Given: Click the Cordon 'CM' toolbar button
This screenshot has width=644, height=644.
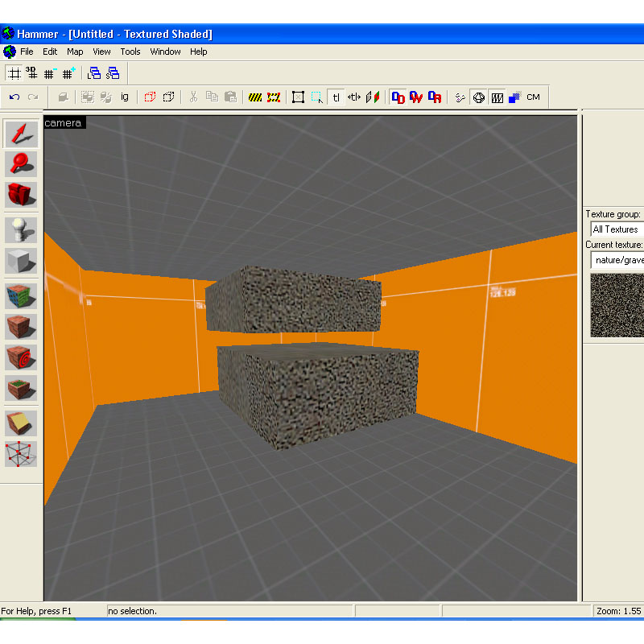Looking at the screenshot, I should click(x=533, y=97).
